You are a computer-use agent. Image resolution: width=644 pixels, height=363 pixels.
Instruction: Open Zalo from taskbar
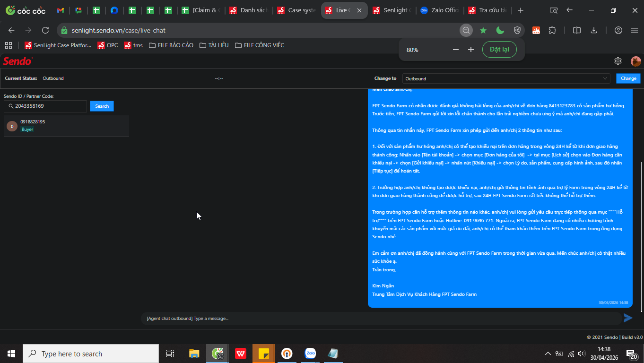click(x=310, y=354)
